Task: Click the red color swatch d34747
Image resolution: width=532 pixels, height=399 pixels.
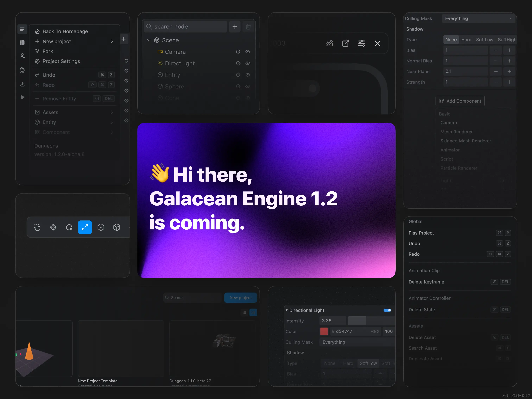Action: pos(324,331)
